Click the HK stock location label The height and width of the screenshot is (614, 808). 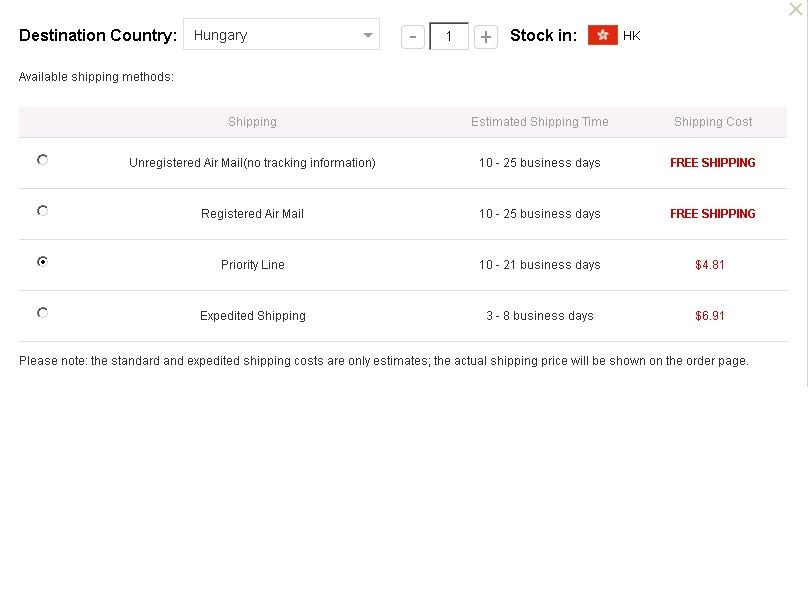point(631,36)
